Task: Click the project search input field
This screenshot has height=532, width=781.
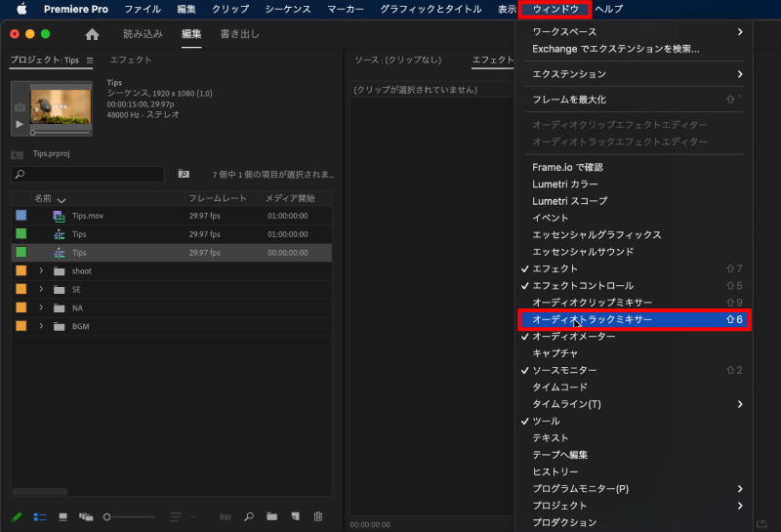Action: (88, 174)
